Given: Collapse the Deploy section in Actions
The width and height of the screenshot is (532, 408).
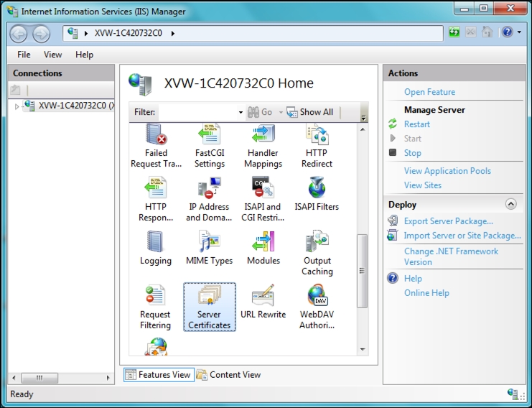Looking at the screenshot, I should 511,204.
